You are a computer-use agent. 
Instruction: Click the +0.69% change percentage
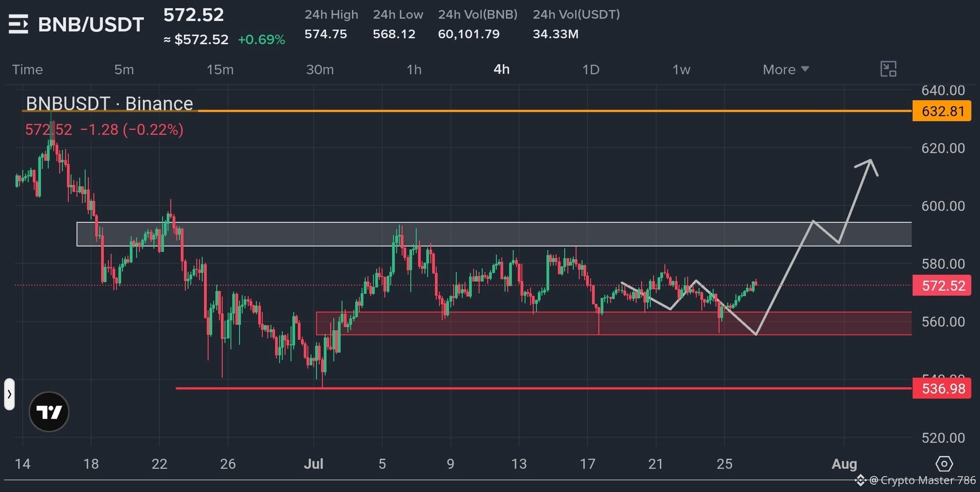click(x=261, y=40)
